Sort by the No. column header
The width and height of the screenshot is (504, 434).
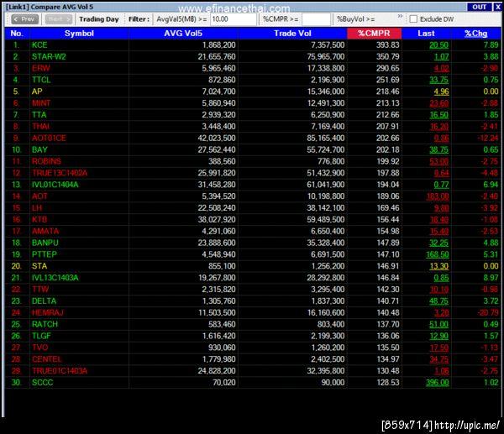coord(17,34)
